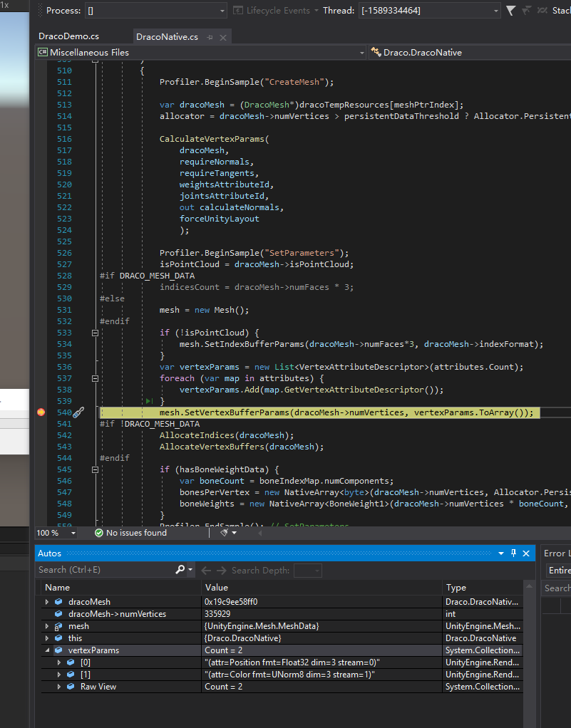Toggle the breakpoint on line 540
Image resolution: width=571 pixels, height=728 pixels.
pyautogui.click(x=41, y=412)
